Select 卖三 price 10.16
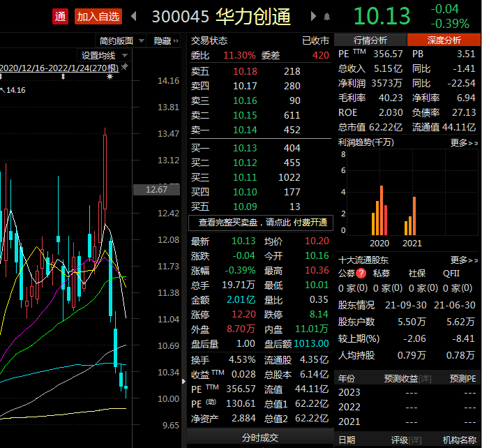Image resolution: width=482 pixels, height=448 pixels. pyautogui.click(x=245, y=100)
